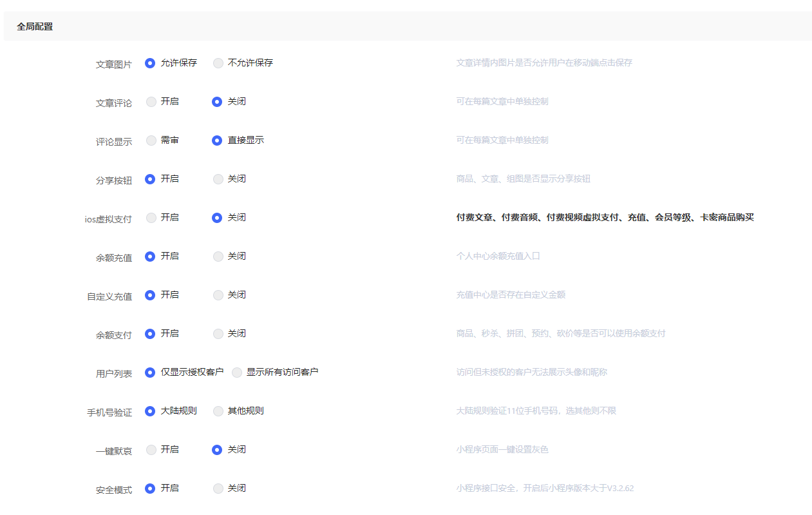
Task: Select 大陆规则 for 手机号验证
Action: tap(150, 411)
